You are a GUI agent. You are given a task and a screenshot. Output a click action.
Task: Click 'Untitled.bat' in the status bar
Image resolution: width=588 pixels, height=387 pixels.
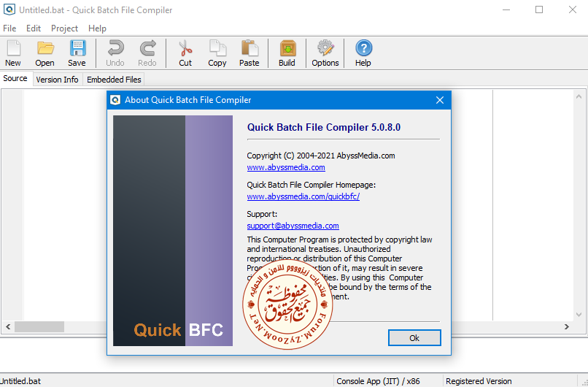coord(20,381)
